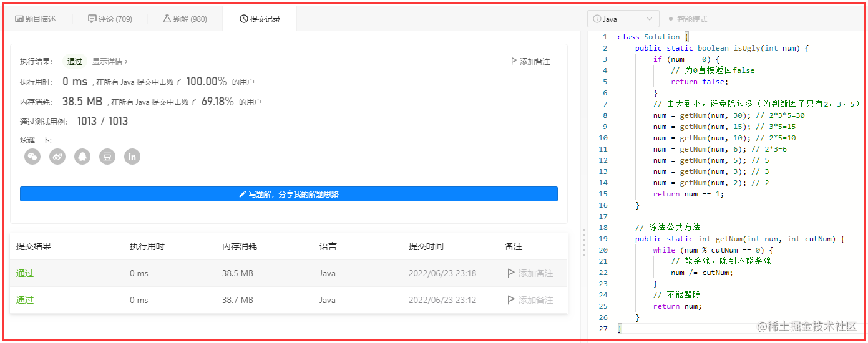Click the comment icon on 评论 tab

[92, 19]
